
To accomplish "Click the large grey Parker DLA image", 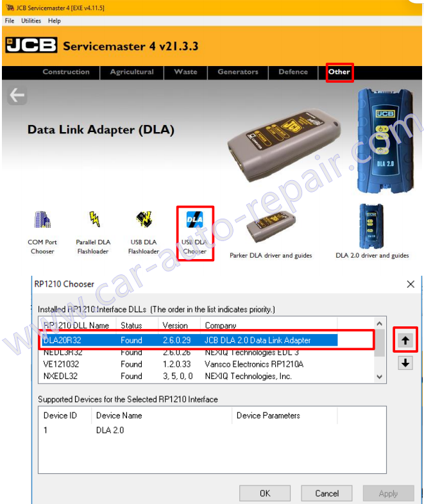I will click(x=284, y=145).
